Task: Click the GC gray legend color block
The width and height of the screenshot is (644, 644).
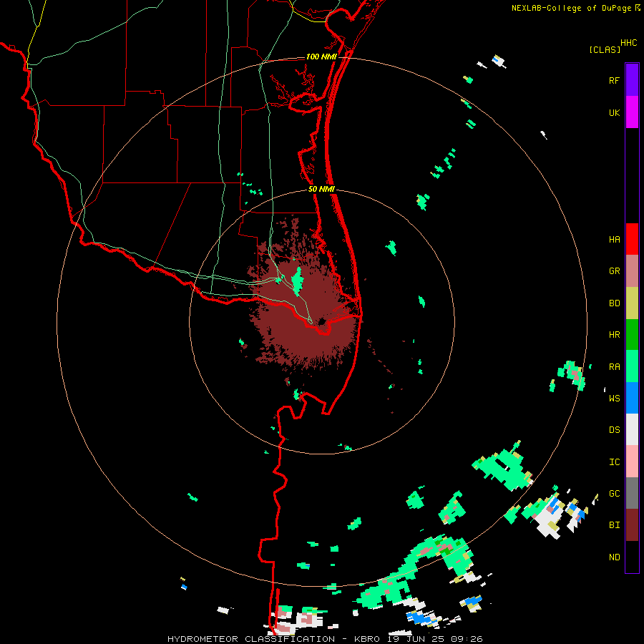Action: coord(632,493)
